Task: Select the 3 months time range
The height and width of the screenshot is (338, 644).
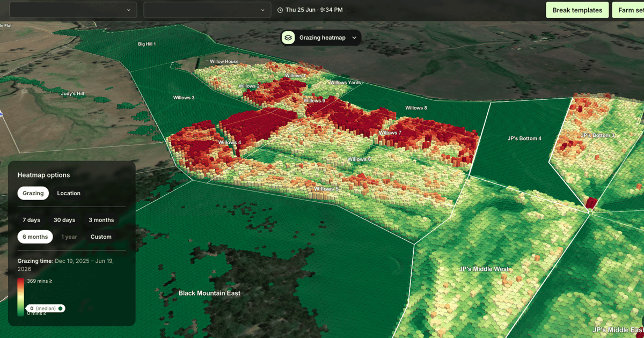Action: point(101,220)
